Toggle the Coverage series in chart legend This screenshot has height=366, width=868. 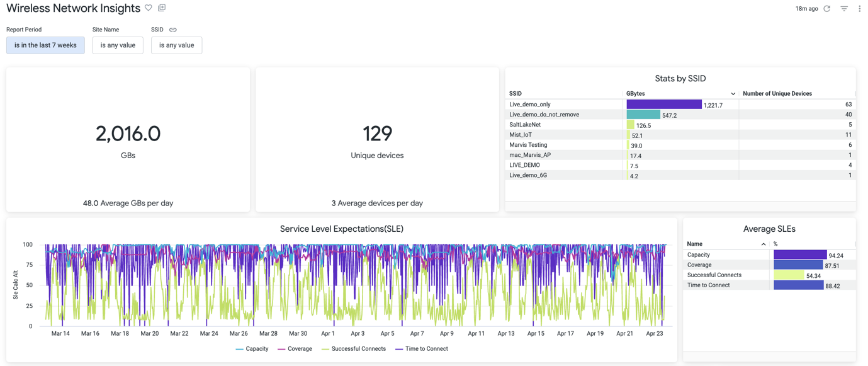[295, 349]
